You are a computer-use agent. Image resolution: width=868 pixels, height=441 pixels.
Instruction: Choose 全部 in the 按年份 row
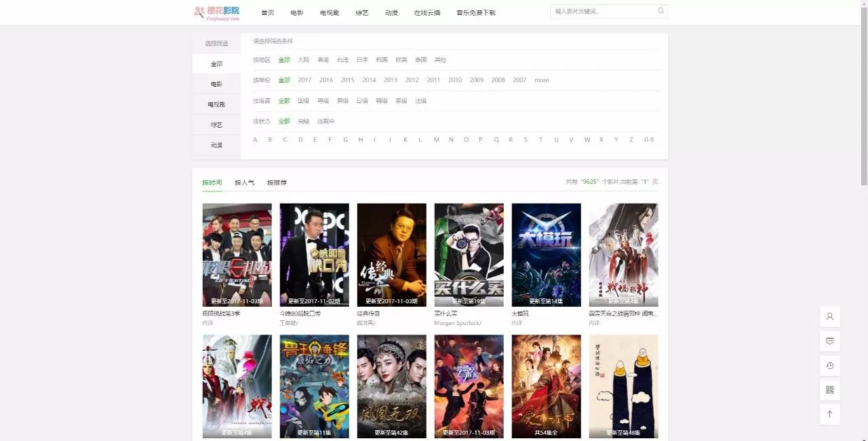coord(284,80)
